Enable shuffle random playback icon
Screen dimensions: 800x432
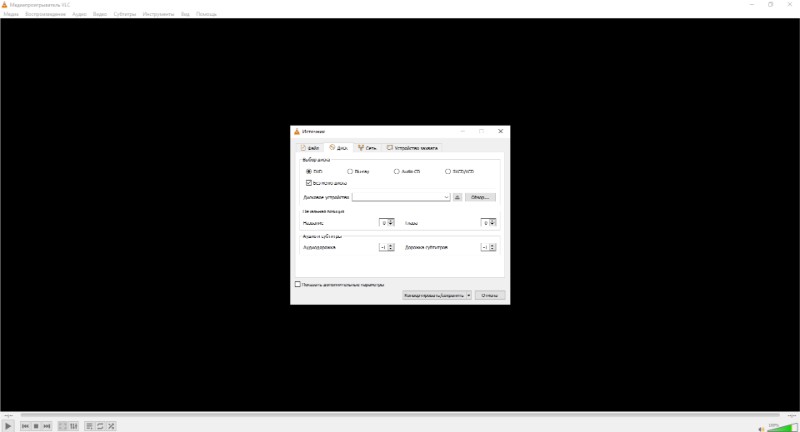111,426
